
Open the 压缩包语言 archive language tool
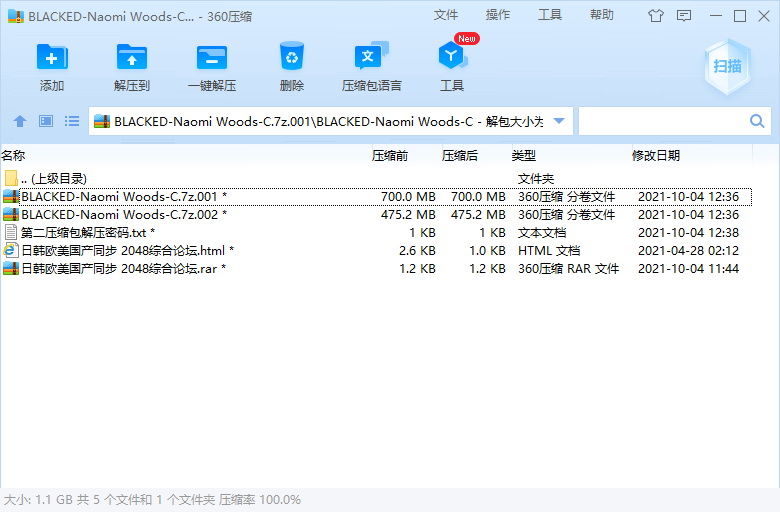click(x=371, y=56)
